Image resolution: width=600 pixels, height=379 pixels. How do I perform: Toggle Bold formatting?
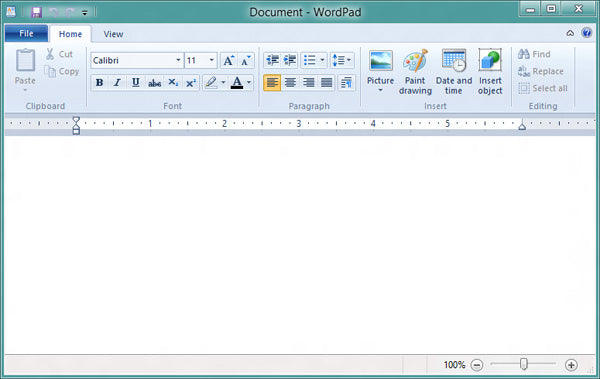[x=99, y=82]
